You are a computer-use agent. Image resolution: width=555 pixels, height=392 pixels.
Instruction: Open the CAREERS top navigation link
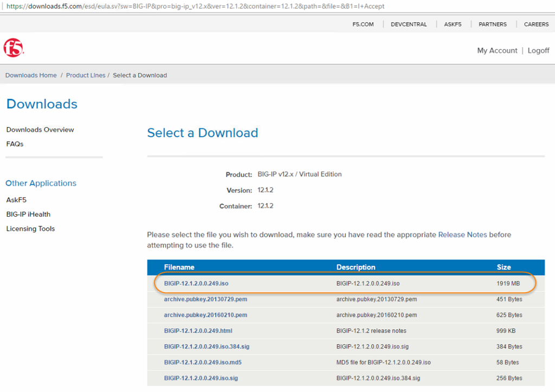(536, 24)
